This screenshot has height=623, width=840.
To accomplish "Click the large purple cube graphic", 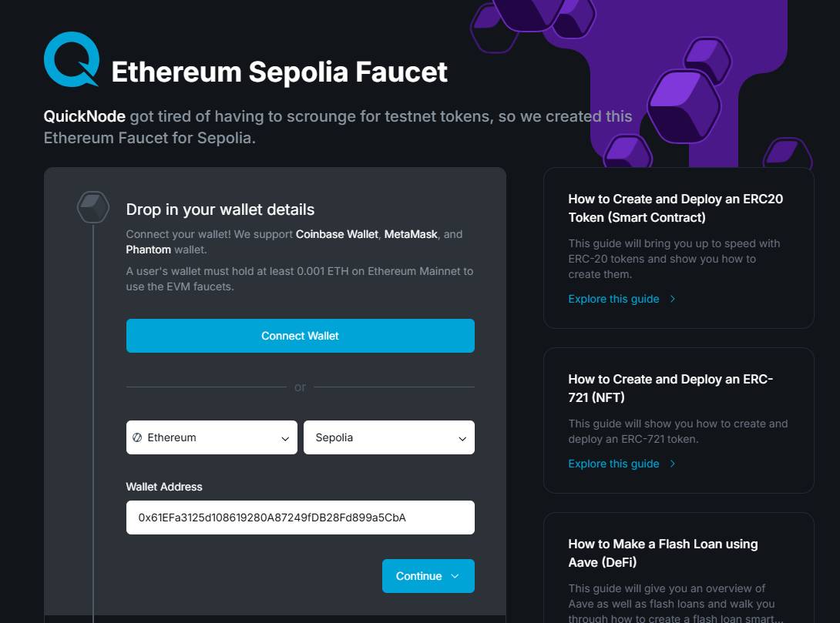I will pos(684,106).
